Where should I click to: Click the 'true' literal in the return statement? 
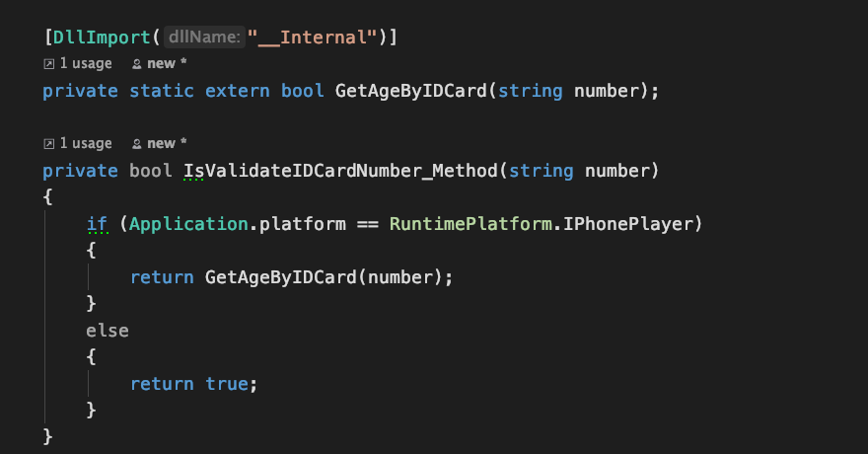[227, 384]
